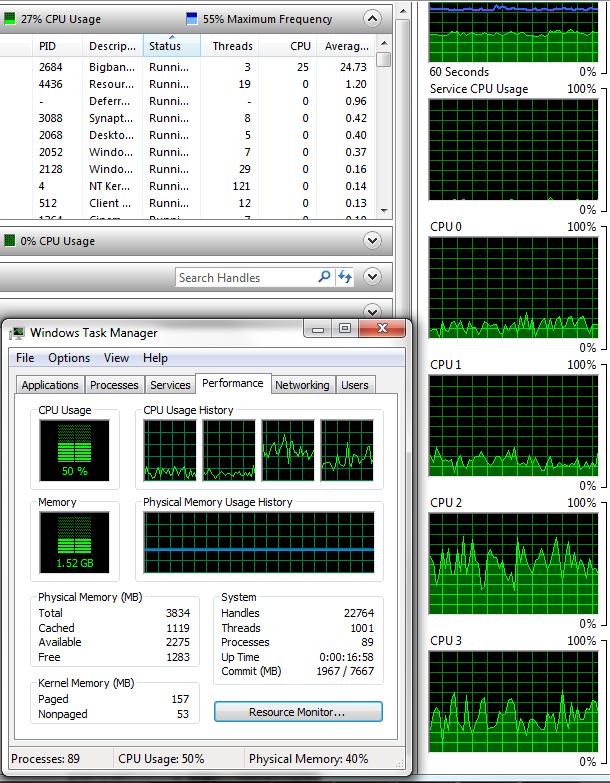The height and width of the screenshot is (783, 610).
Task: Select process row with PID 2052
Action: pos(188,152)
